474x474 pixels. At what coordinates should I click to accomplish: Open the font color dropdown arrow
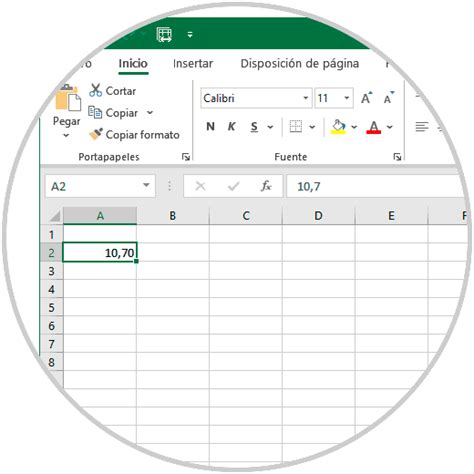(390, 127)
